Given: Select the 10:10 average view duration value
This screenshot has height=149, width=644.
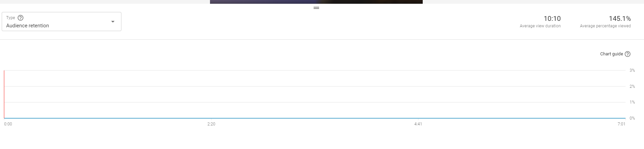Looking at the screenshot, I should click(552, 18).
